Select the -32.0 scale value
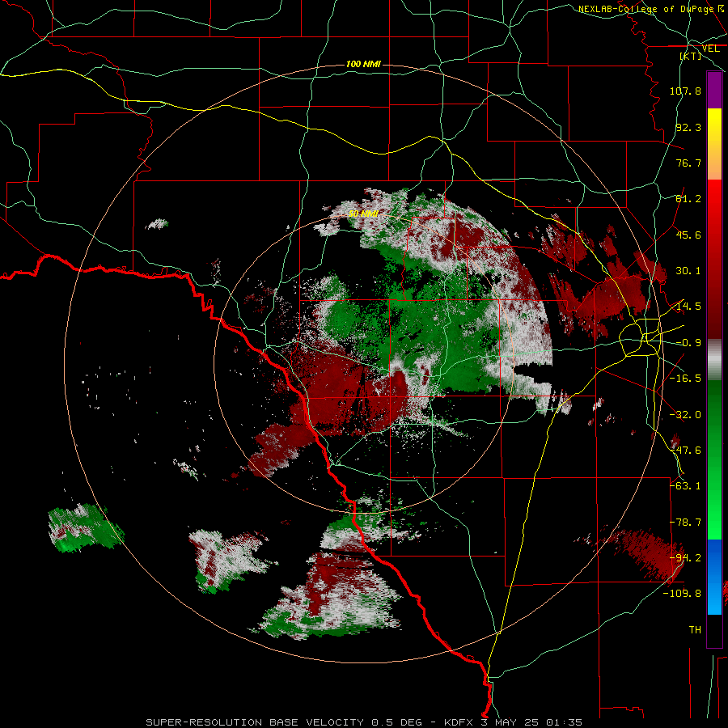The image size is (728, 728). point(685,415)
